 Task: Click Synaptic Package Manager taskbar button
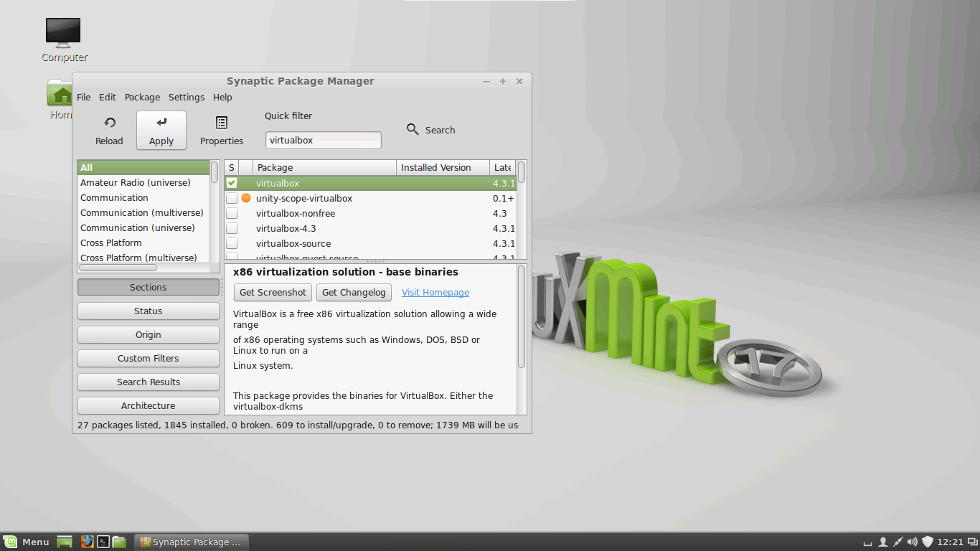pos(193,542)
